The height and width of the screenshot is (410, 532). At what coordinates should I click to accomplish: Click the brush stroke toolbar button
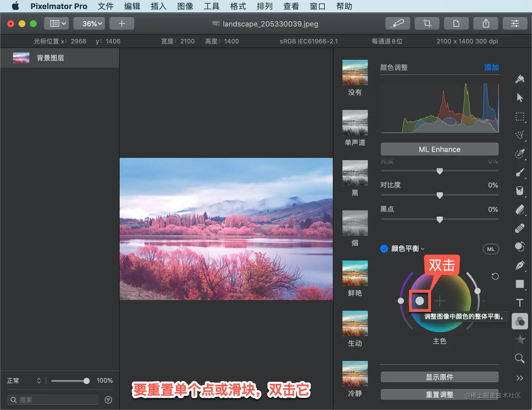coord(398,24)
